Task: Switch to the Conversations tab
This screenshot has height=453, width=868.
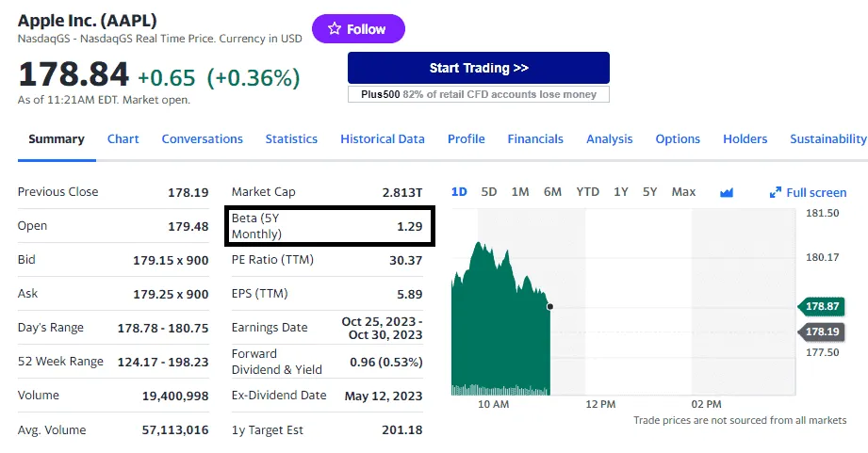Action: [x=202, y=138]
